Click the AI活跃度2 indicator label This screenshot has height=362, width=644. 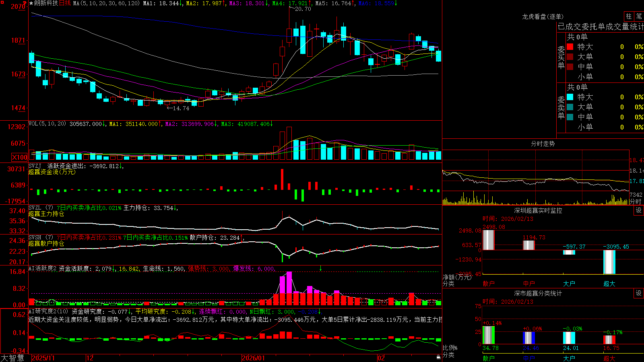[43, 268]
